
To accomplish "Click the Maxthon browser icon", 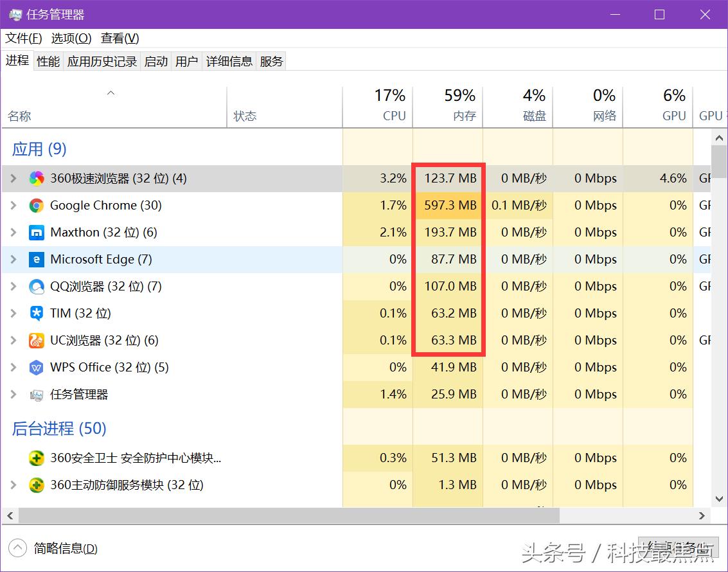I will pos(37,232).
